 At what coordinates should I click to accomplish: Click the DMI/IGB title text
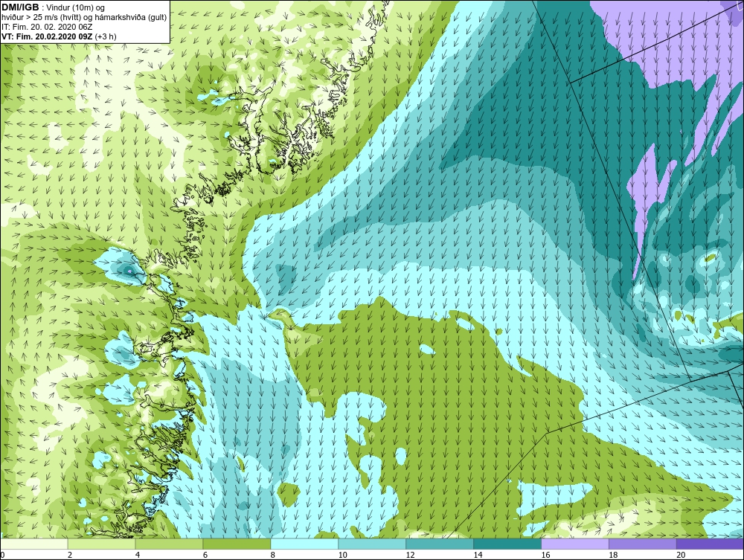[20, 7]
